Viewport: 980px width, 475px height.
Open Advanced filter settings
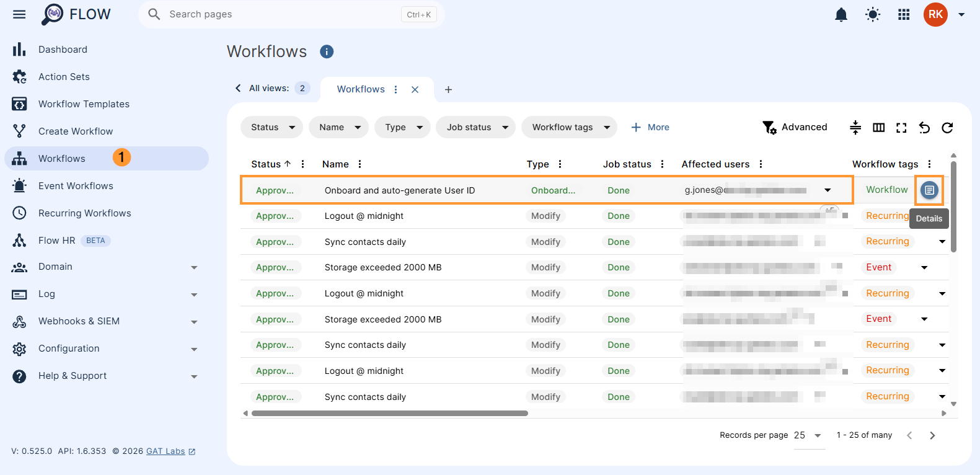(795, 127)
